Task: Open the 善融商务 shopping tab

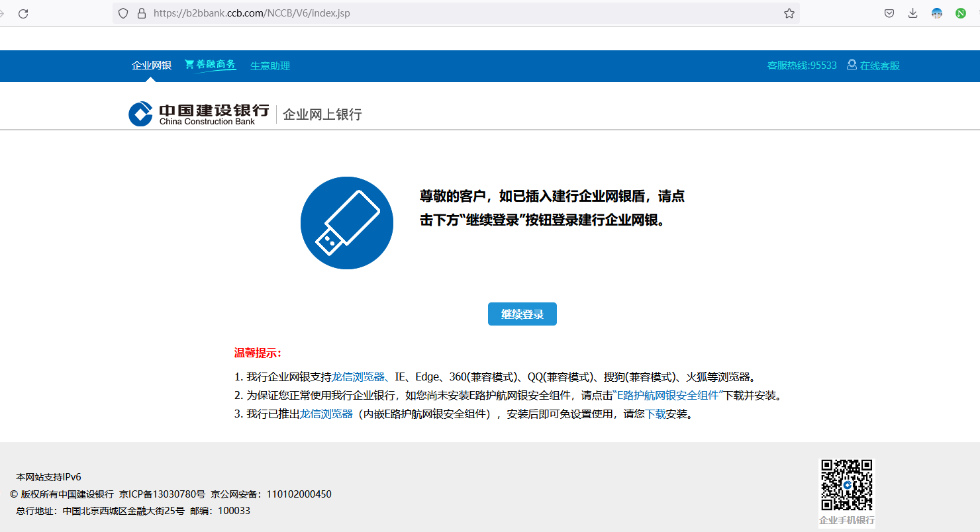Action: tap(211, 65)
